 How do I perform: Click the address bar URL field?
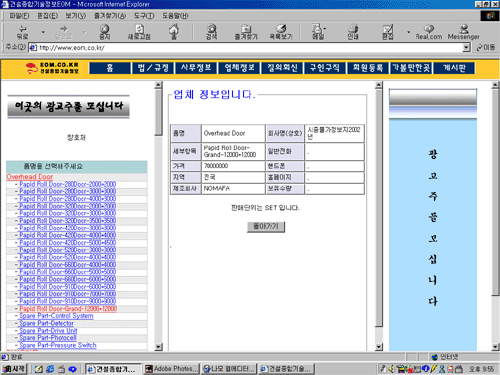246,48
